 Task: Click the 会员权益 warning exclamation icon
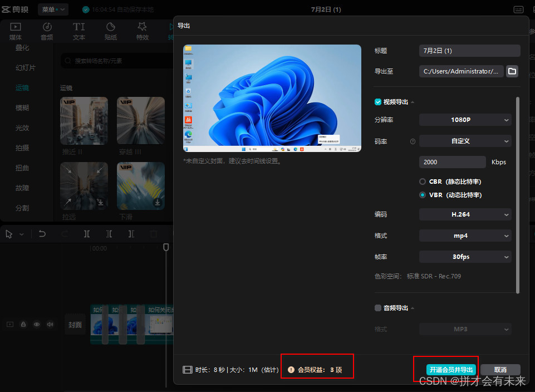coord(291,370)
